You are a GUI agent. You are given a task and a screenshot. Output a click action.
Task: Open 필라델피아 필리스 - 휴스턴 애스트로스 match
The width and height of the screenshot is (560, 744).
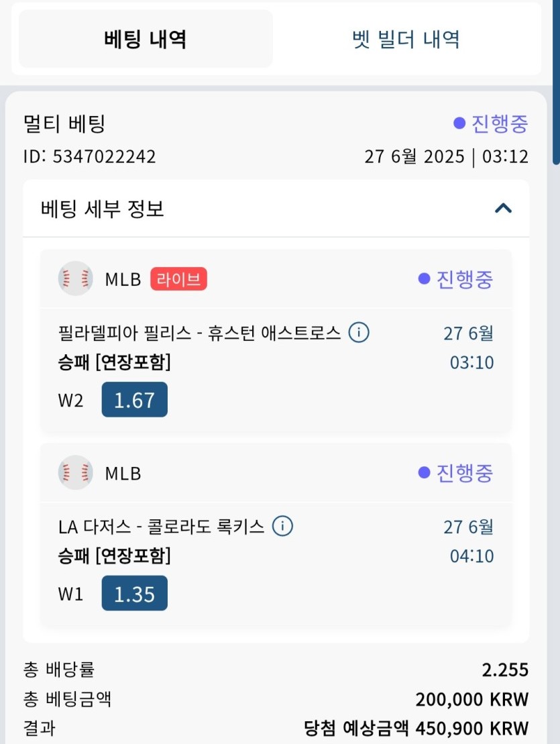[x=200, y=333]
